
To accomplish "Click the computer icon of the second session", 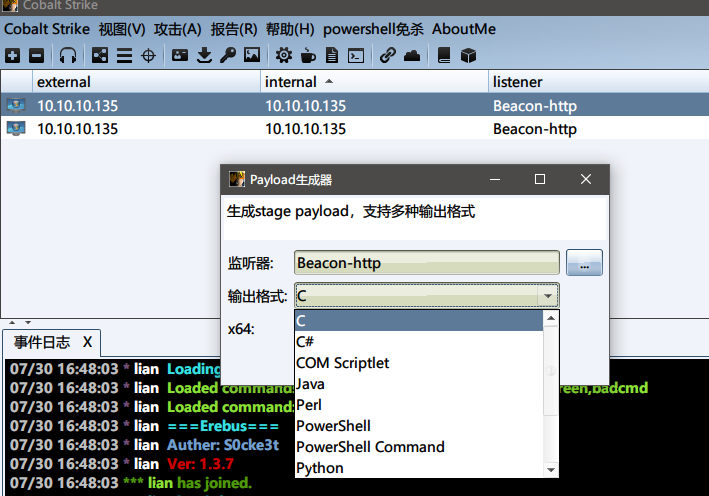I will [x=16, y=129].
